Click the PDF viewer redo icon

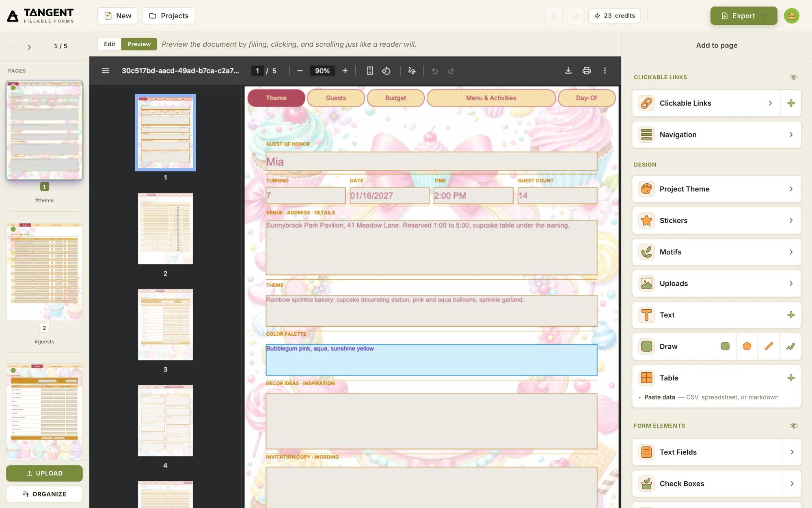point(451,71)
